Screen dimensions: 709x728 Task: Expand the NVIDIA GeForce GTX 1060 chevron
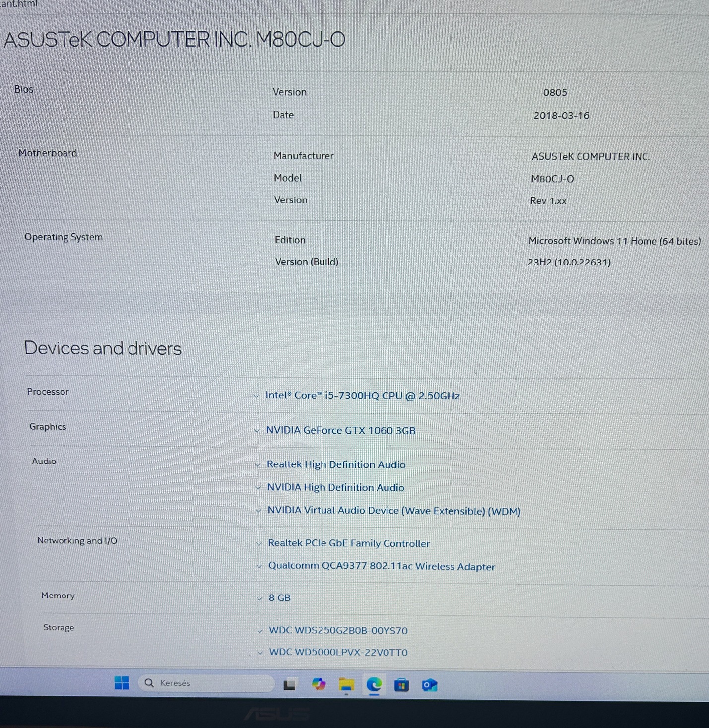(257, 431)
